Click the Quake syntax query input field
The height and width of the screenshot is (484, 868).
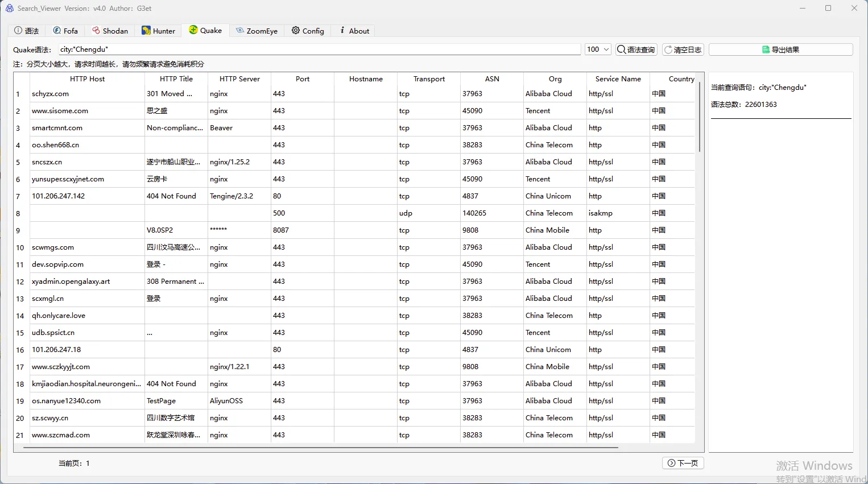(x=320, y=49)
